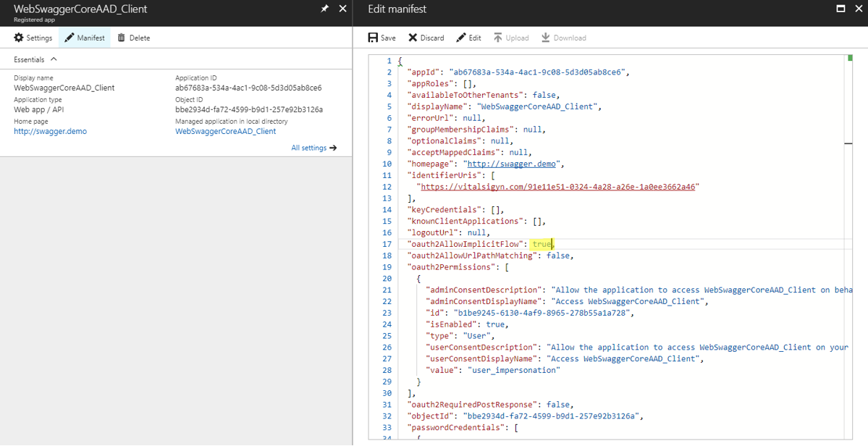This screenshot has width=868, height=446.
Task: Click the appId value in manifest
Action: click(x=537, y=72)
